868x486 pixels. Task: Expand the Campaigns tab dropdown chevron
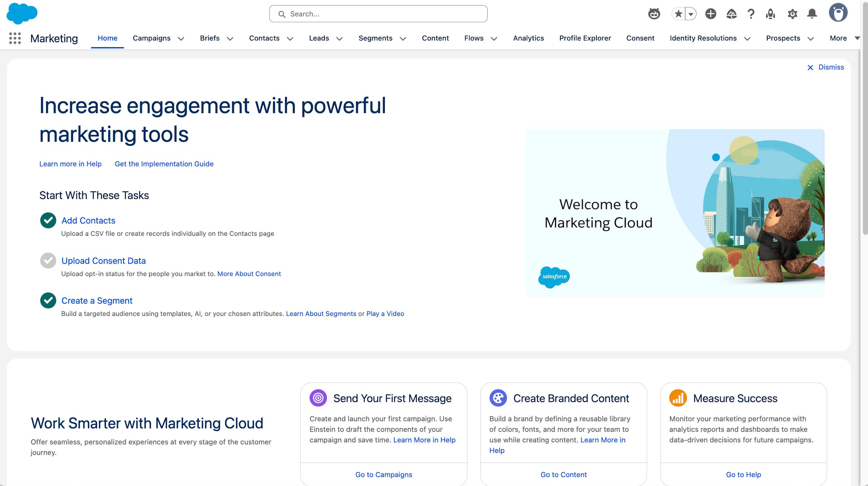[181, 39]
